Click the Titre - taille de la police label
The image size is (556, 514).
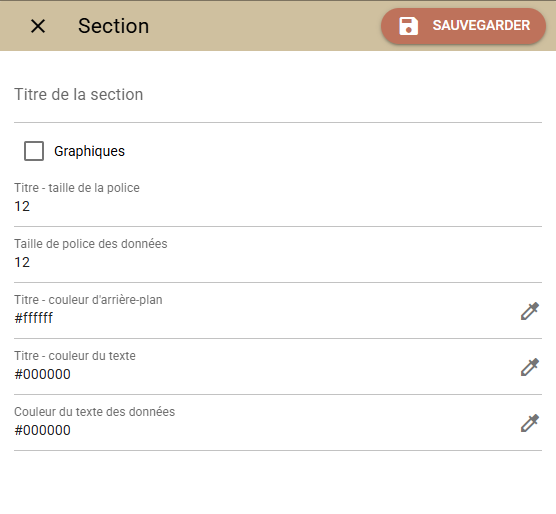(77, 188)
